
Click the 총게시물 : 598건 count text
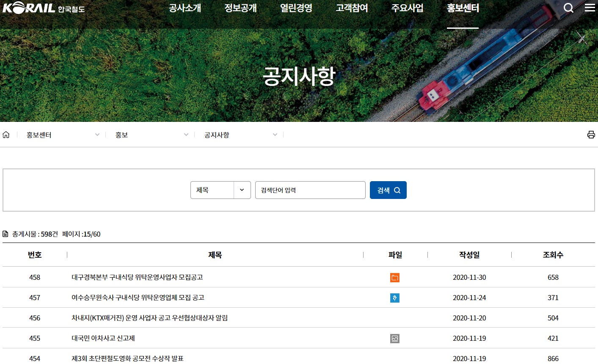point(35,234)
